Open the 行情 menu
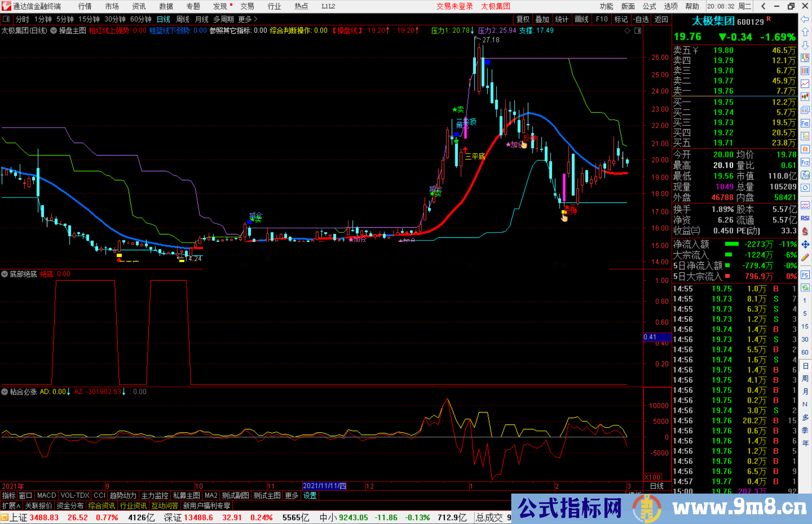Image resolution: width=812 pixels, height=524 pixels. (85, 6)
